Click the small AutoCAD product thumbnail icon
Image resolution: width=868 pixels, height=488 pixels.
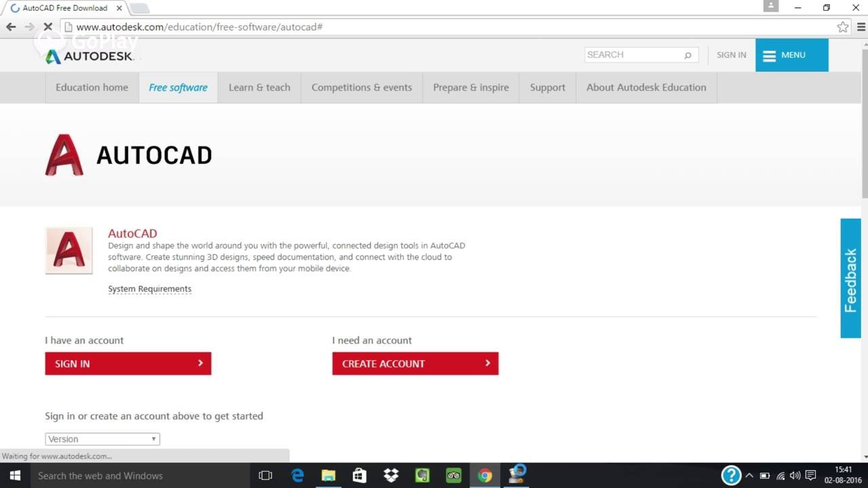[68, 250]
